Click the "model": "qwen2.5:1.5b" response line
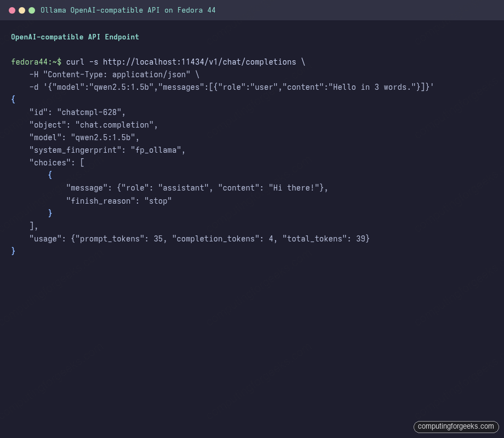Viewport: 504px width, 438px height. tap(84, 137)
